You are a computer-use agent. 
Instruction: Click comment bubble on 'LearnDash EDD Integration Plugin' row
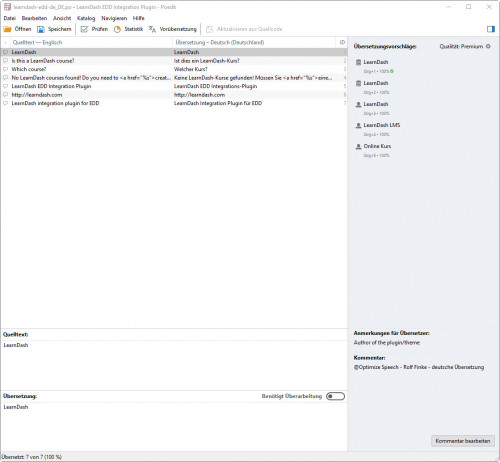6,86
